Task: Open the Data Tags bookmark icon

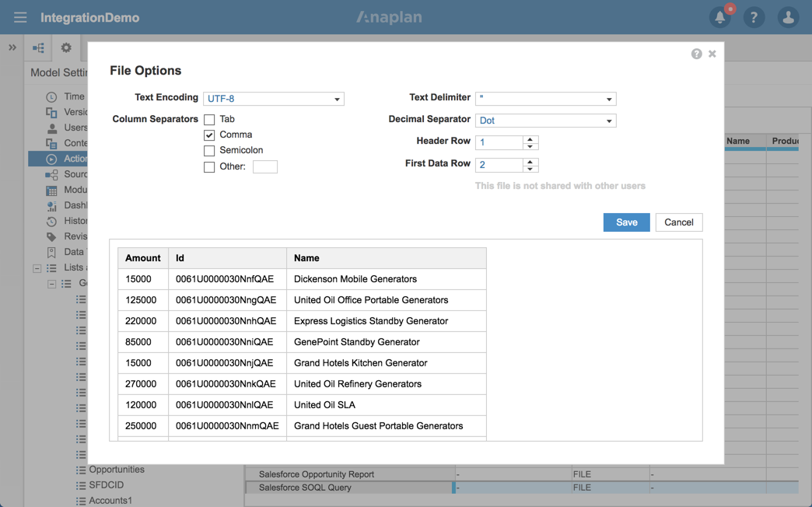Action: point(51,252)
